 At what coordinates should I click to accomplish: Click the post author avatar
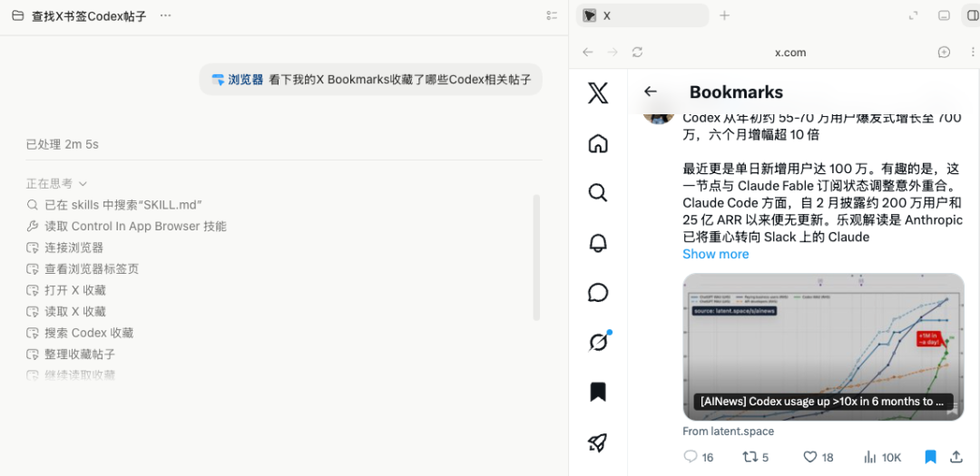(659, 118)
